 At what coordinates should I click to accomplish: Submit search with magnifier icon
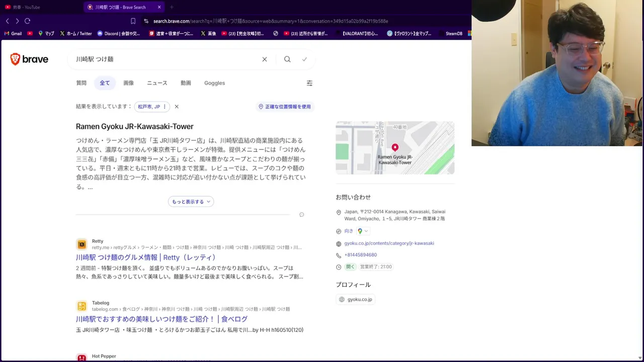[x=287, y=59]
